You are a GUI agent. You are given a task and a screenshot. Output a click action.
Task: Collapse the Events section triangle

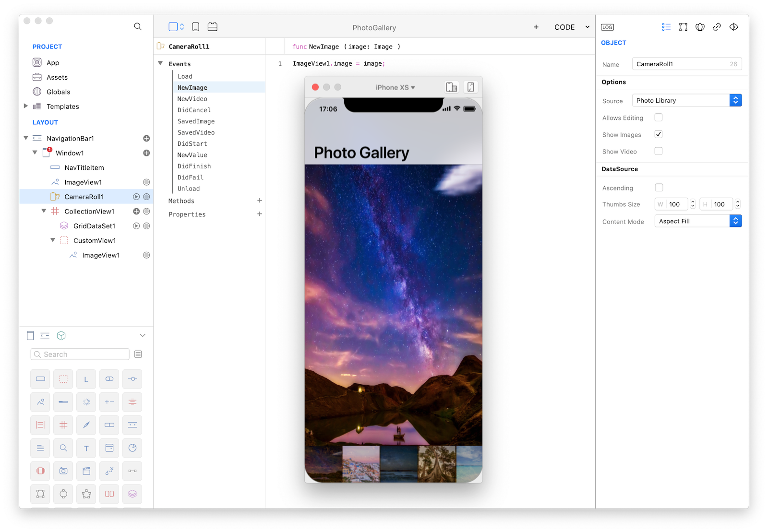click(160, 63)
